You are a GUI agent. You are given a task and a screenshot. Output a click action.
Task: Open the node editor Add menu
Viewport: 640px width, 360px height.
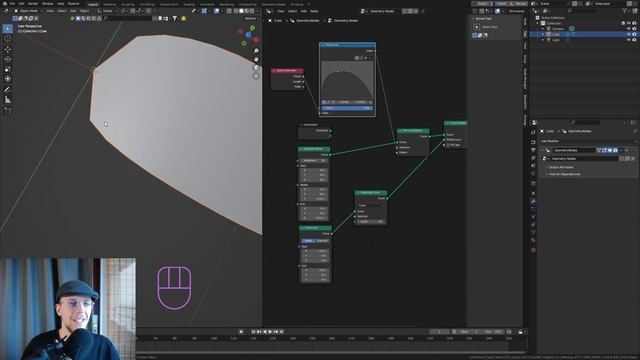pyautogui.click(x=304, y=11)
